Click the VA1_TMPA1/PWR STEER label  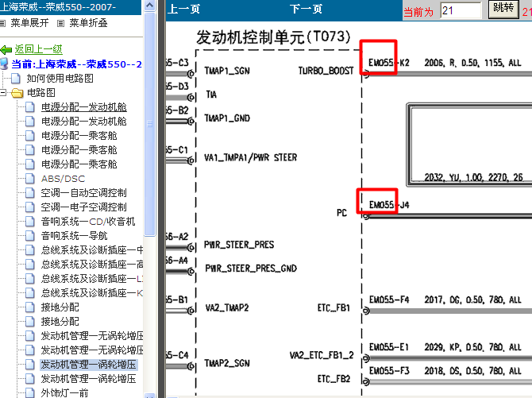[x=250, y=157]
